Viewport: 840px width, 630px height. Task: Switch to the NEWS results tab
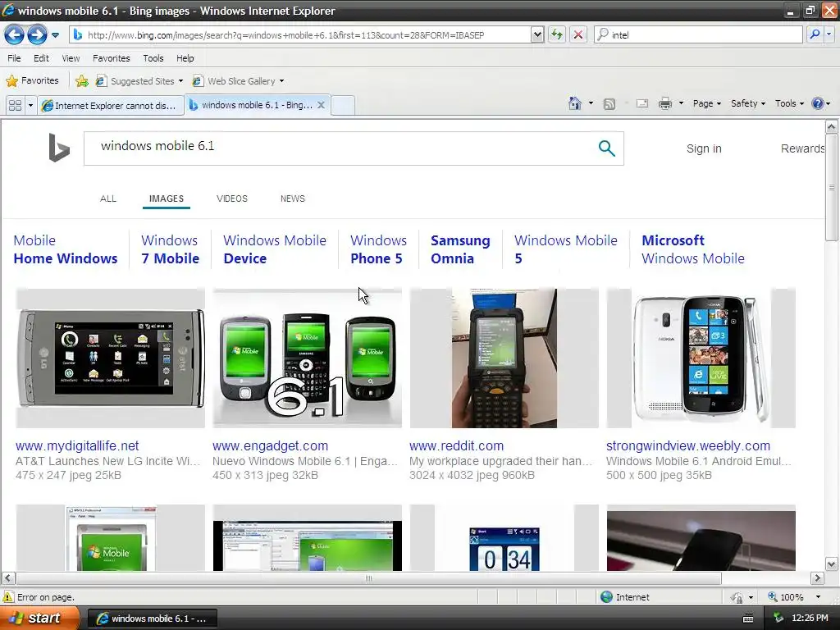tap(293, 199)
